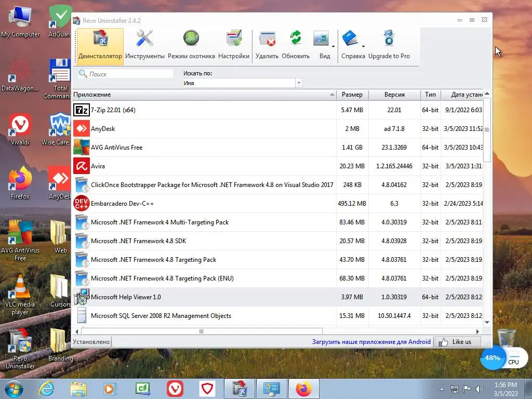
Task: Click the vertical scrollbar up arrow
Action: (487, 94)
